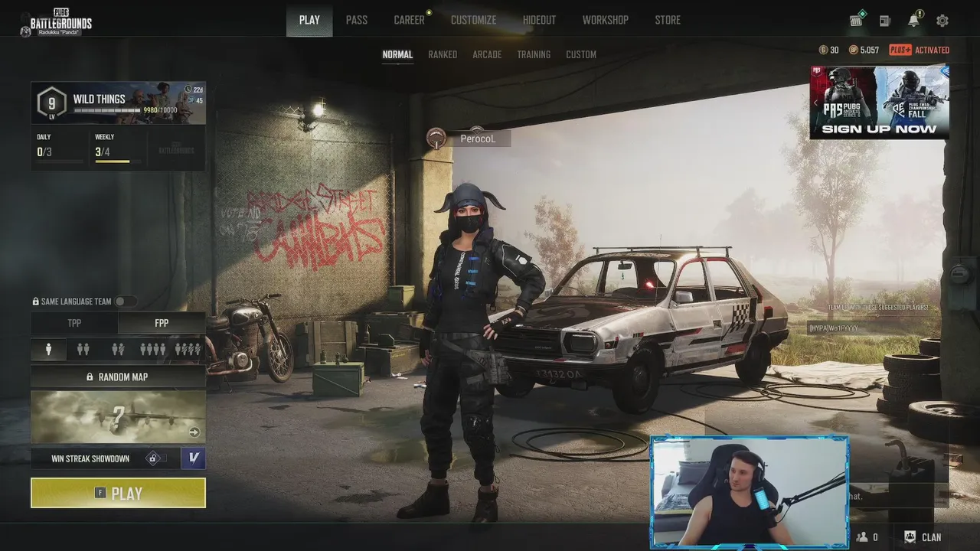The width and height of the screenshot is (980, 551).
Task: Switch to TPP perspective
Action: [74, 323]
